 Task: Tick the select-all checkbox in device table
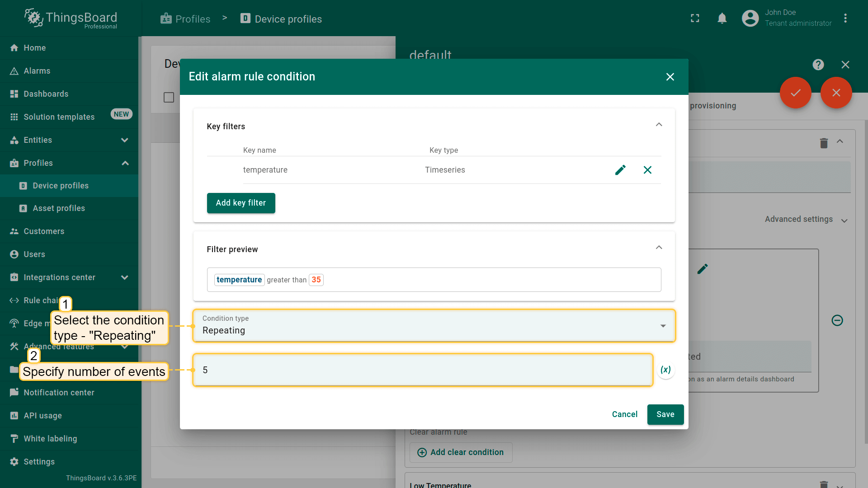click(169, 98)
